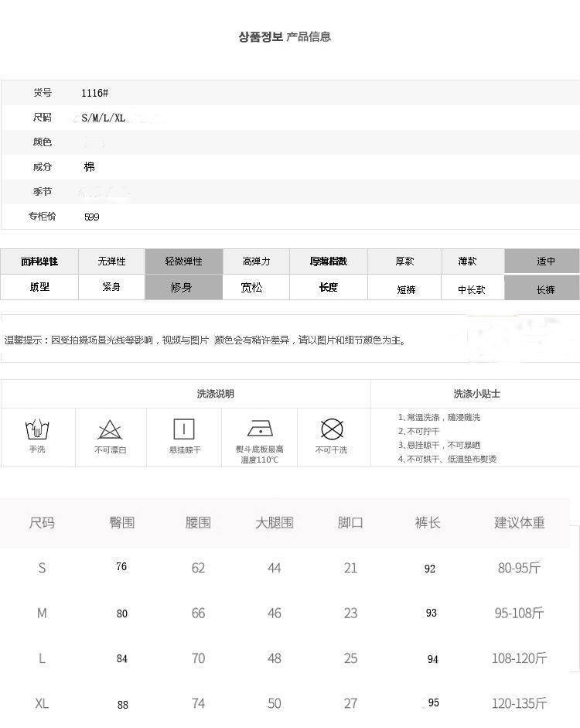Click the 专柜价 row label
The image size is (580, 728).
pyautogui.click(x=43, y=216)
